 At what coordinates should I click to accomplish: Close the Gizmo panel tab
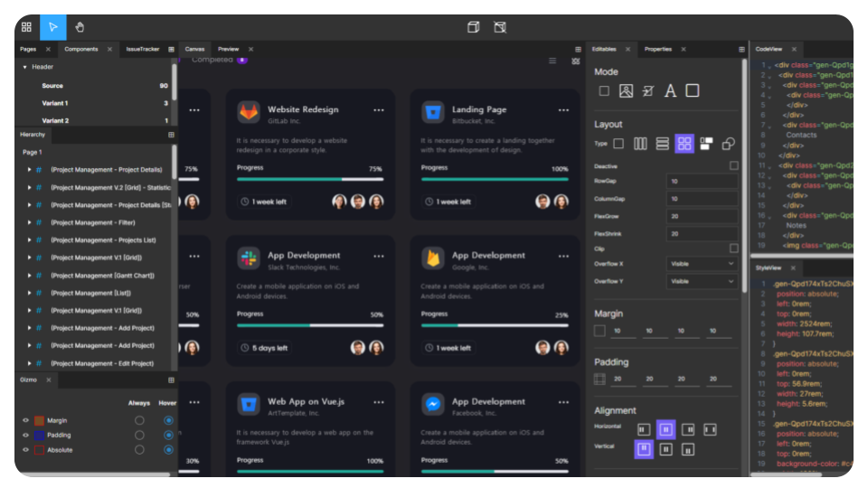click(x=49, y=380)
